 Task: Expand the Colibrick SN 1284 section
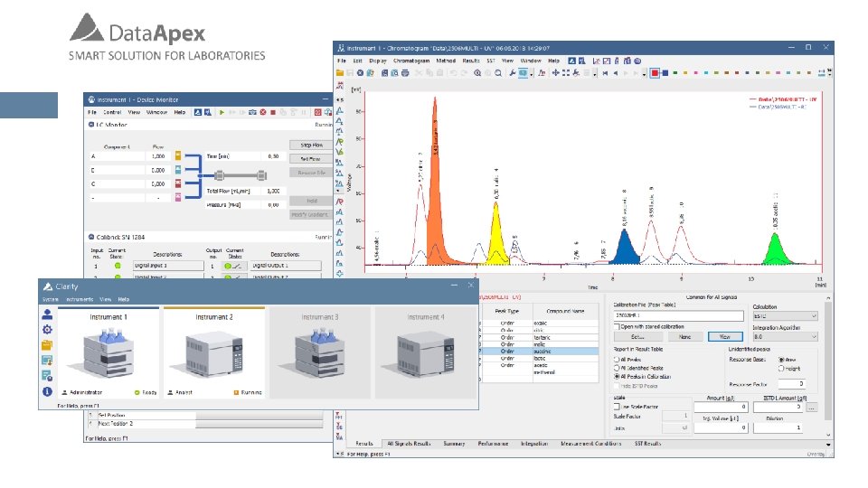point(90,237)
